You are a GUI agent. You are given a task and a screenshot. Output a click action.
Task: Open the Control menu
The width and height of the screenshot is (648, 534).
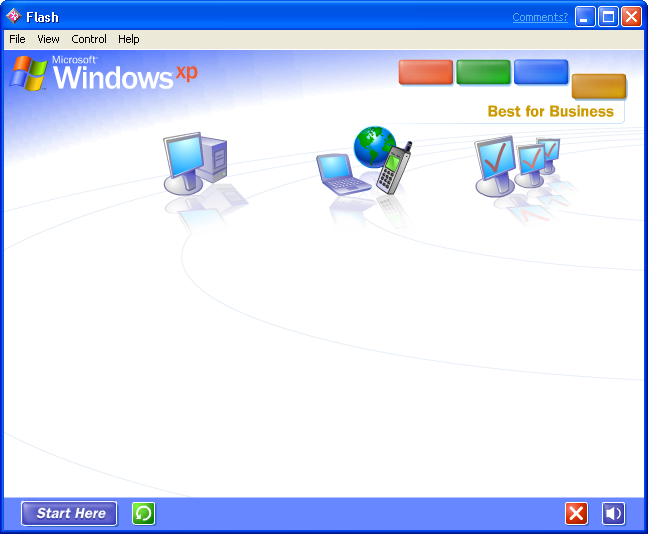tap(89, 39)
